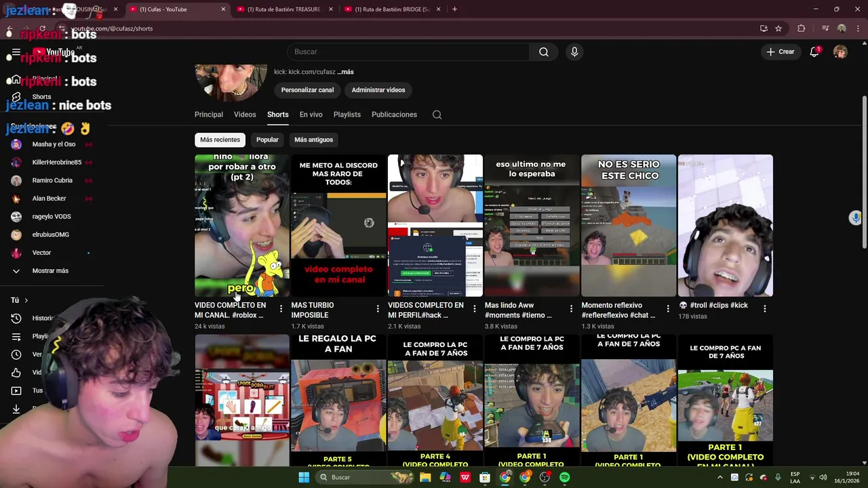Activate voice search microphone icon
Image resolution: width=868 pixels, height=488 pixels.
(x=574, y=52)
